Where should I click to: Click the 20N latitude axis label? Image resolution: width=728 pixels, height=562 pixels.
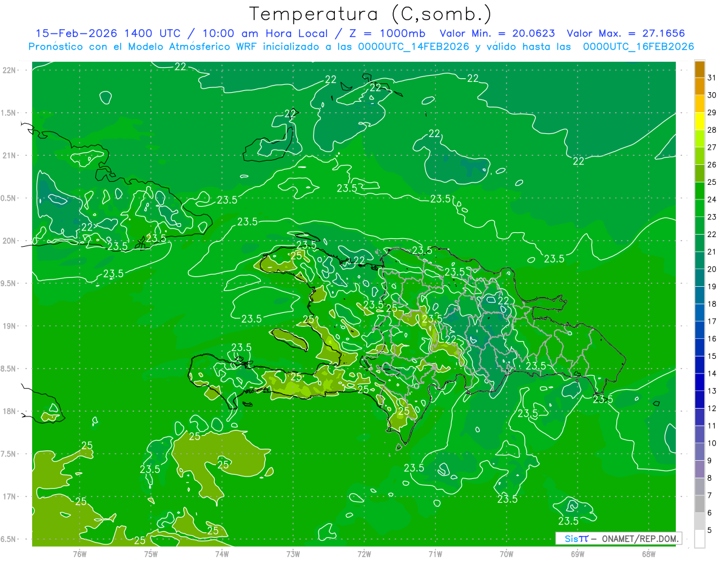tap(8, 241)
